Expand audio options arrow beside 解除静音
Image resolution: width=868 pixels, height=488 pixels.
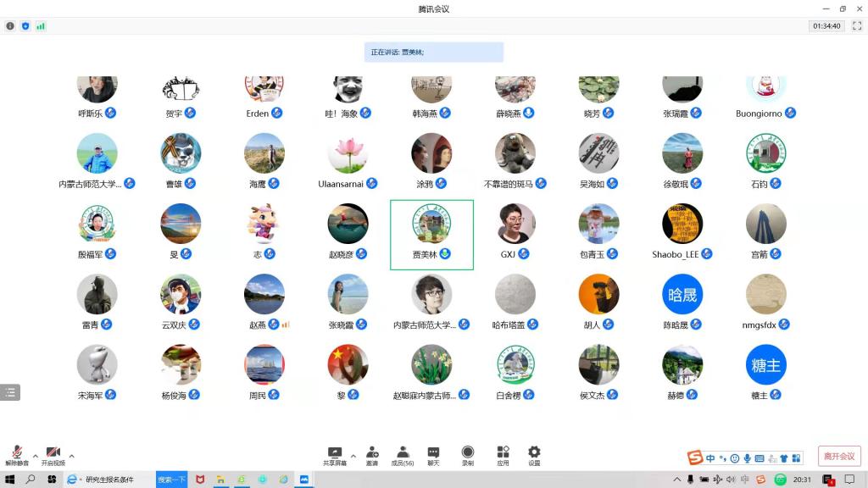coord(35,456)
